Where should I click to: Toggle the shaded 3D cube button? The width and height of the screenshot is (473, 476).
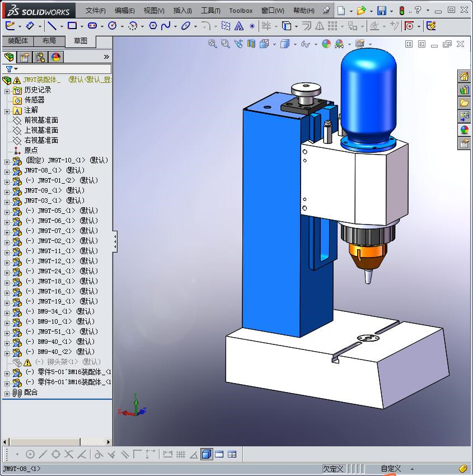(x=207, y=454)
